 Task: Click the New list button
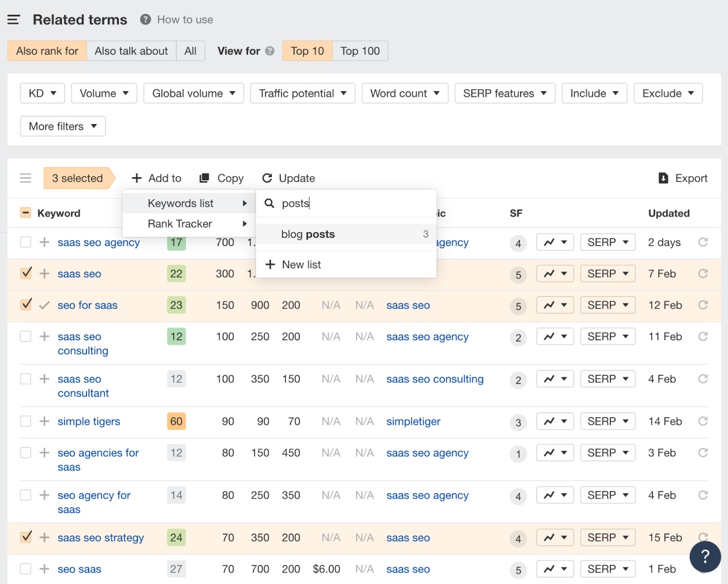pyautogui.click(x=301, y=264)
